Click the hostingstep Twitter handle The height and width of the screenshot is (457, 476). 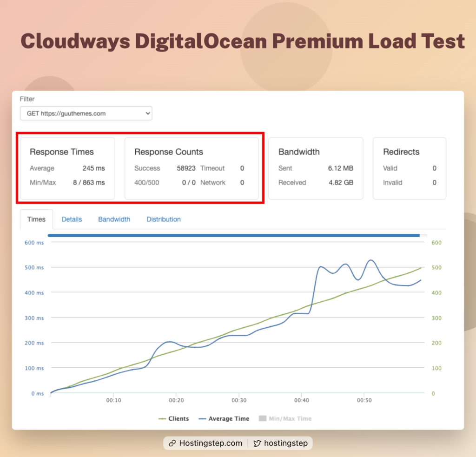coord(286,443)
